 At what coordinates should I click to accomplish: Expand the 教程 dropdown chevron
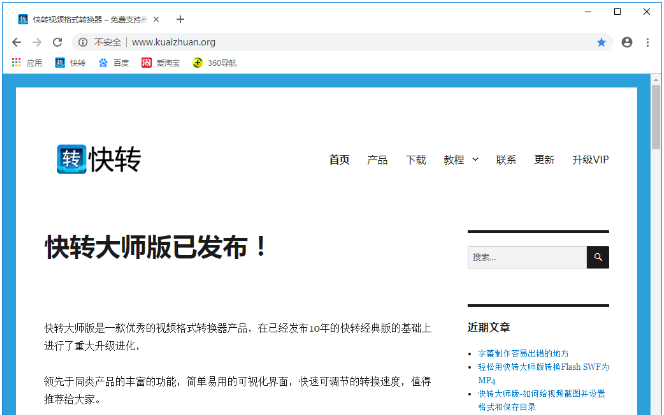click(475, 160)
